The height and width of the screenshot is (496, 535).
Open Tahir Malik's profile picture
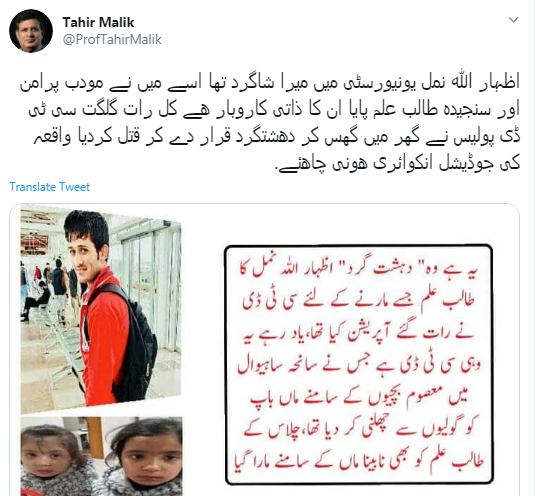pyautogui.click(x=31, y=31)
